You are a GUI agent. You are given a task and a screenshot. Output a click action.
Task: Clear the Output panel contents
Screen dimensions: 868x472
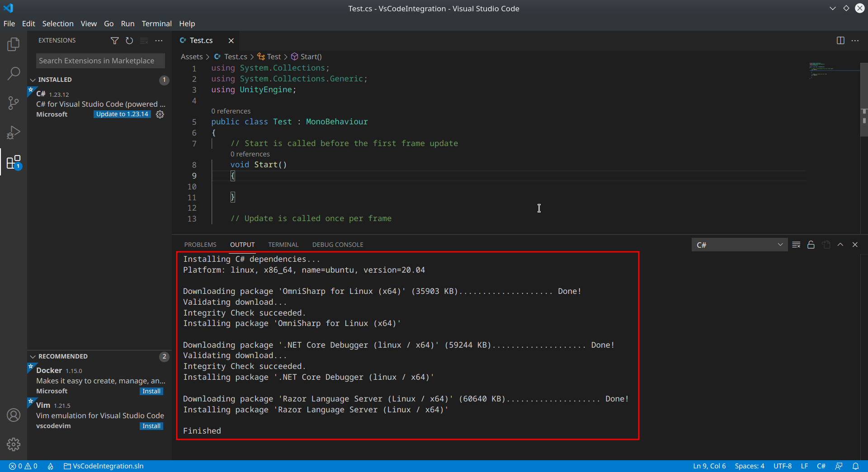[x=796, y=245]
